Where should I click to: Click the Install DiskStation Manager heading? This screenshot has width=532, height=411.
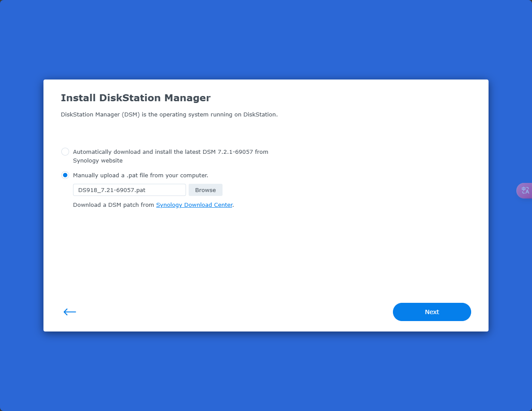pos(136,98)
